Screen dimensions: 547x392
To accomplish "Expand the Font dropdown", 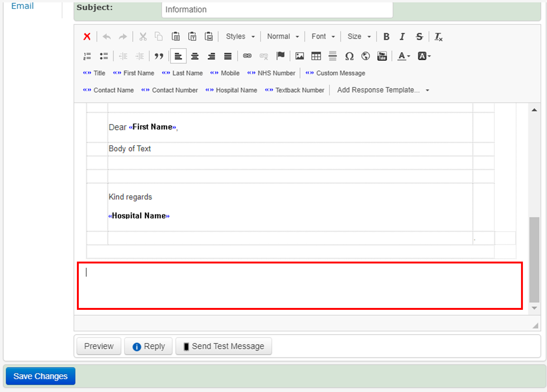I will (x=323, y=37).
